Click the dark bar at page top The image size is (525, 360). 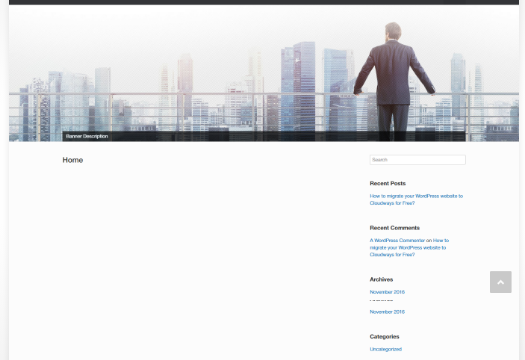click(x=264, y=2)
